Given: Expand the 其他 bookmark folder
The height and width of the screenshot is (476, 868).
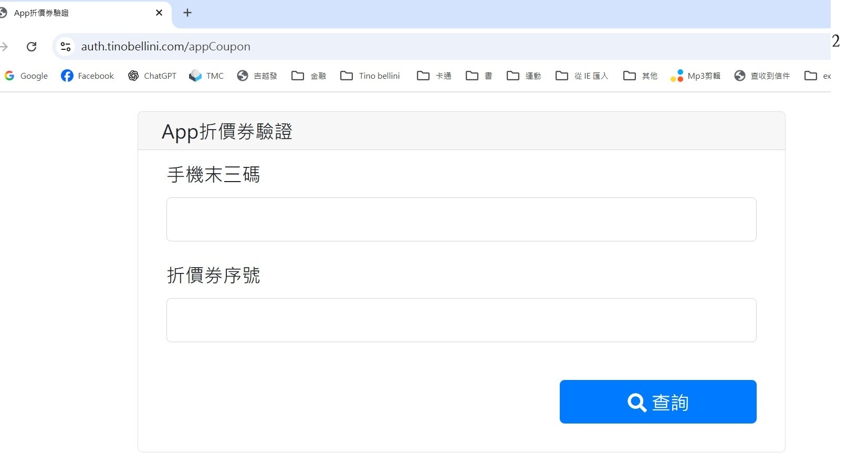Looking at the screenshot, I should click(x=640, y=76).
